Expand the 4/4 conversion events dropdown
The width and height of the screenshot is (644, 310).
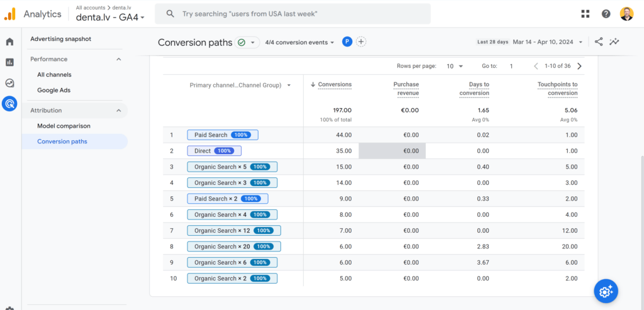pyautogui.click(x=299, y=42)
